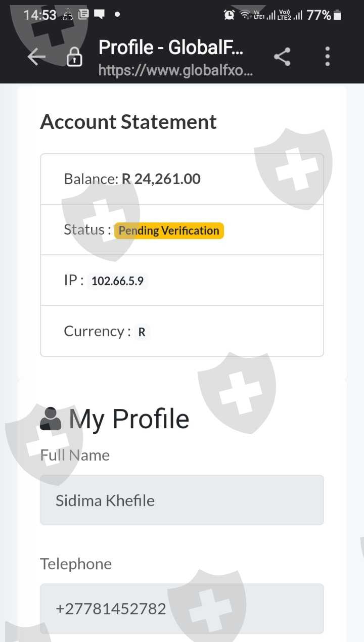Tap the user icon beside My Profile
The image size is (364, 642).
tap(51, 419)
